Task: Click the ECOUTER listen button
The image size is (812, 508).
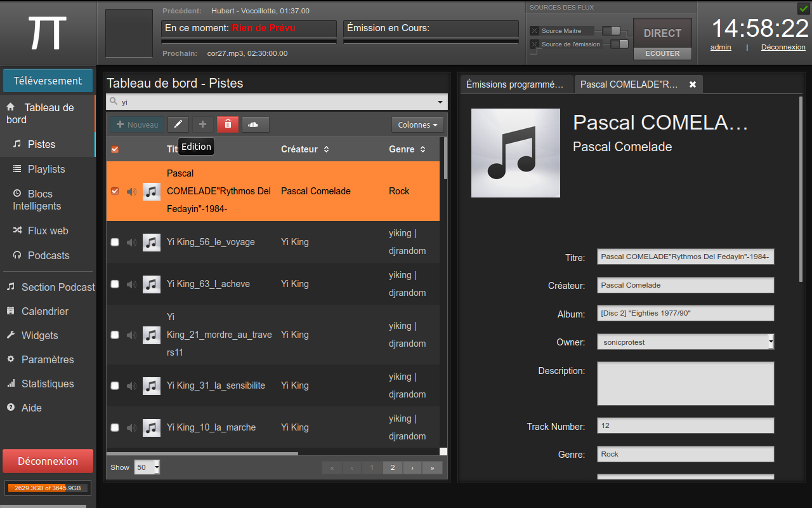Action: (x=662, y=53)
